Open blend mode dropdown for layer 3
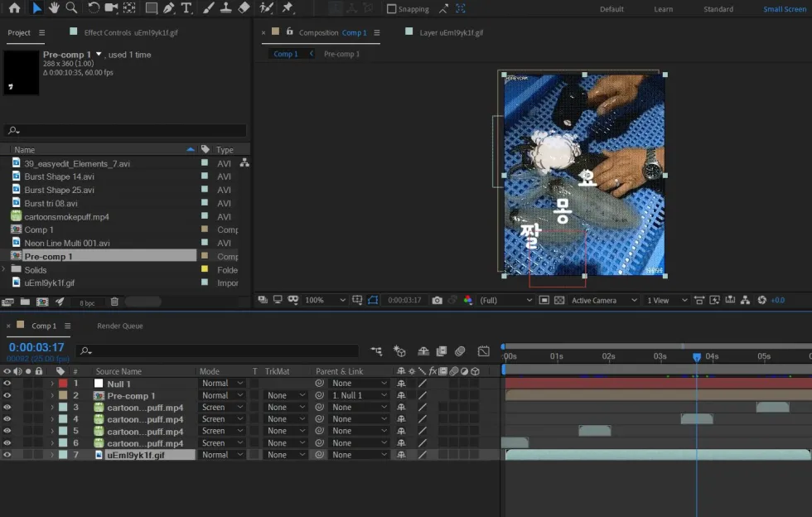 click(x=222, y=407)
